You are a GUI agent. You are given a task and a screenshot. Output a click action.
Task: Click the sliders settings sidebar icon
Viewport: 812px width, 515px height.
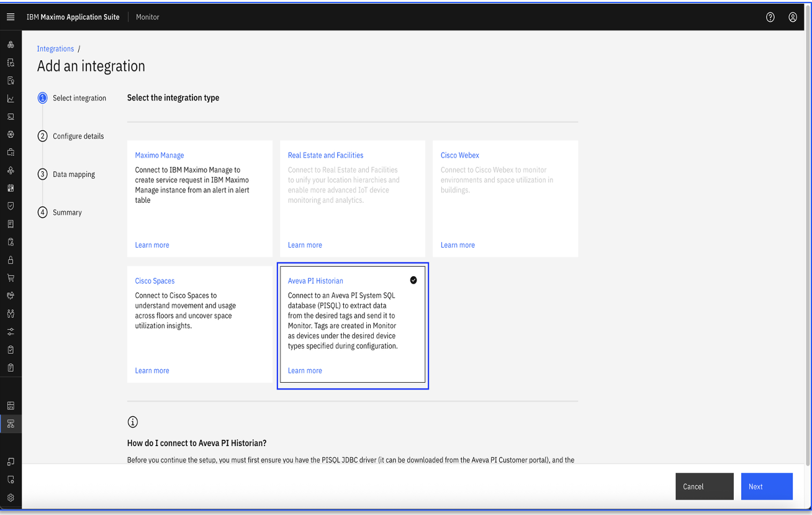[x=11, y=331]
